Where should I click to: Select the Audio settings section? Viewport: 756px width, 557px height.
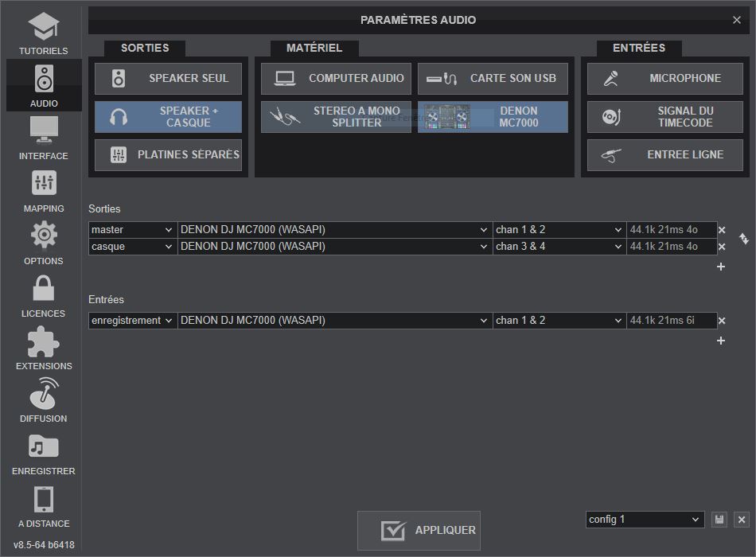44,85
